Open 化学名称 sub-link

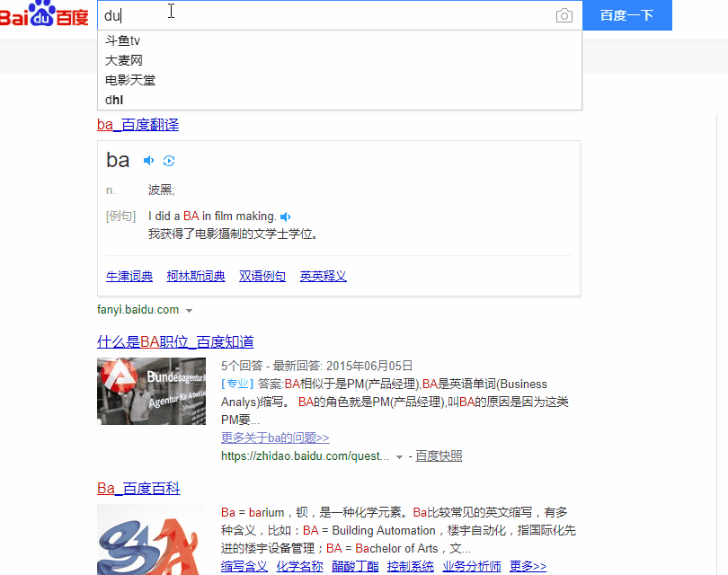pyautogui.click(x=299, y=566)
